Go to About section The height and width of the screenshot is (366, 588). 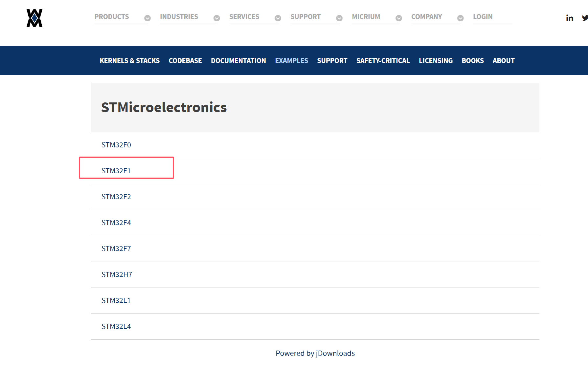(x=504, y=61)
